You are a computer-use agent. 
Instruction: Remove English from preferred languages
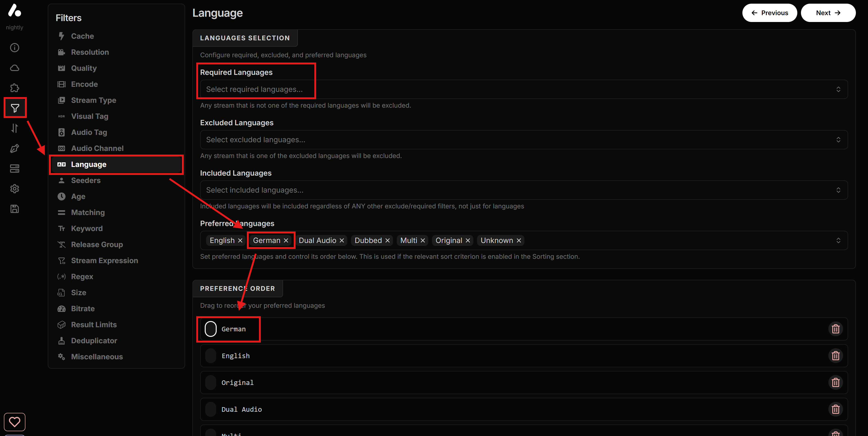point(240,240)
